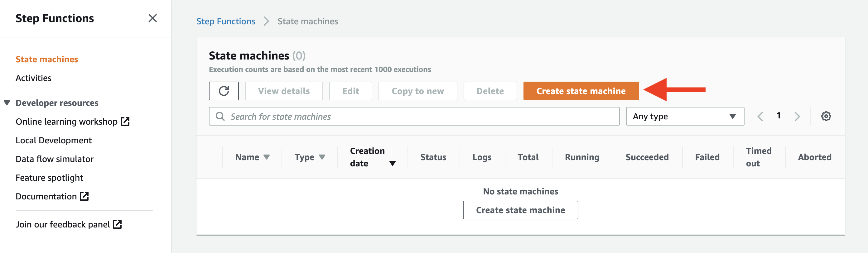Click page number 1 in pagination

(x=779, y=116)
